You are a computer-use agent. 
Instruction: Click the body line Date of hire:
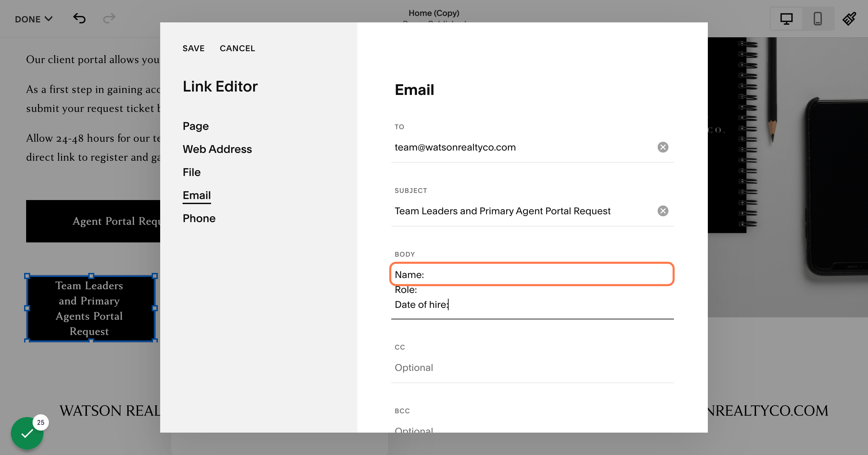click(421, 304)
